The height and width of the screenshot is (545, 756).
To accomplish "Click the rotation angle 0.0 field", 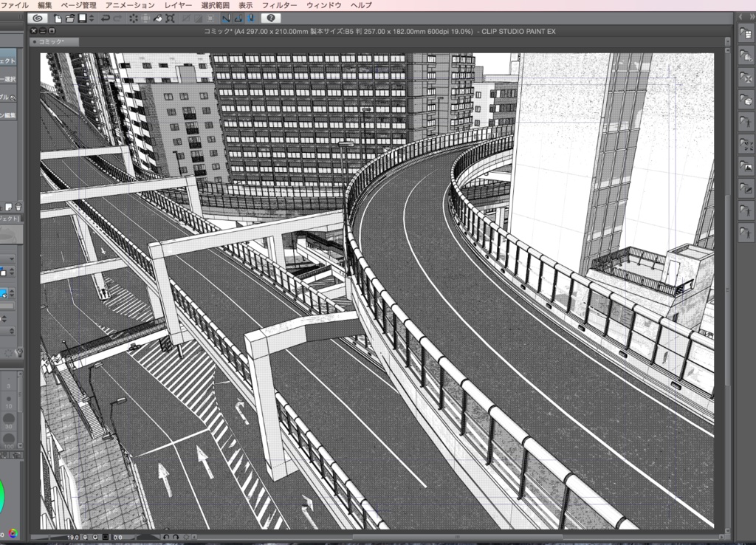I will [117, 537].
